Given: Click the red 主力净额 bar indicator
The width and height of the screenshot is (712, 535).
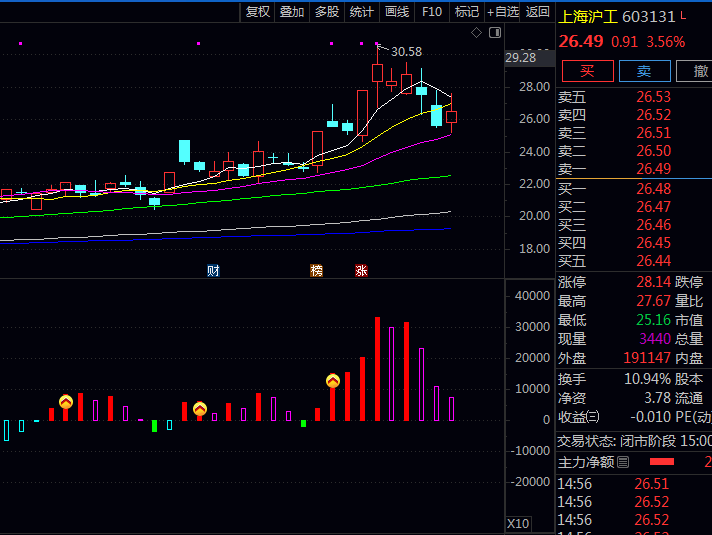Looking at the screenshot, I should click(x=662, y=462).
